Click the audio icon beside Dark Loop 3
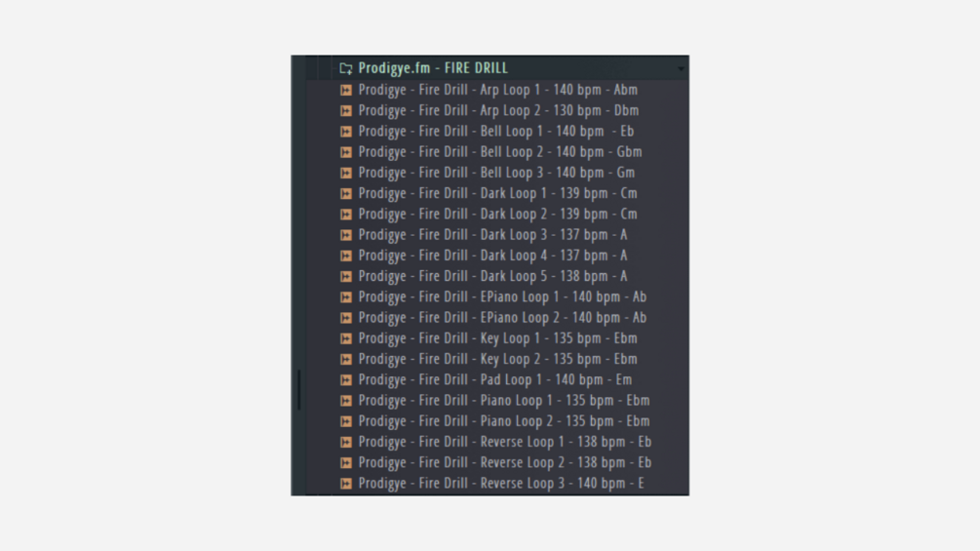 (x=345, y=235)
